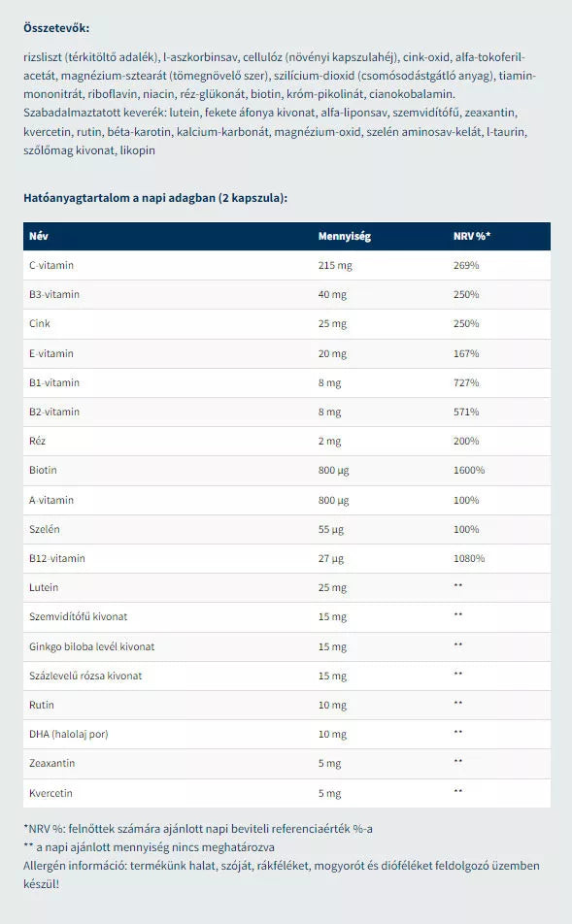Screen dimensions: 572x924
Task: Click the Összetevők heading
Action: click(56, 28)
